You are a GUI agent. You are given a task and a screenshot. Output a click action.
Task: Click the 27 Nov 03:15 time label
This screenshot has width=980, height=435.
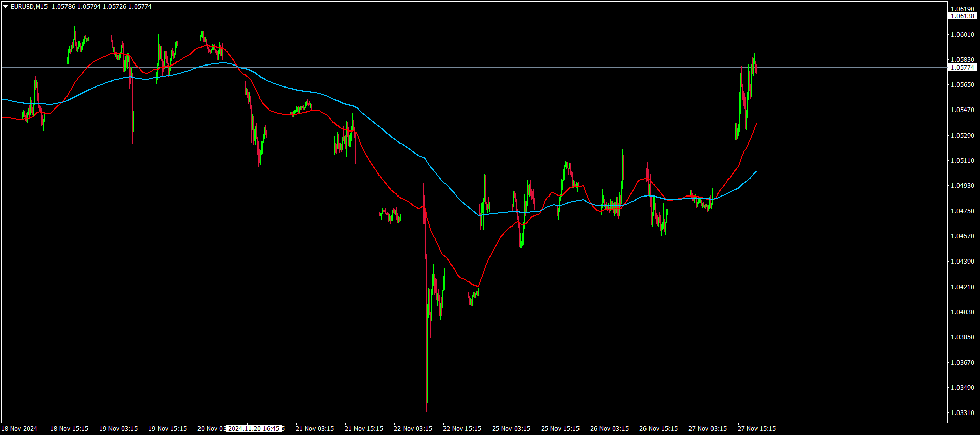pos(707,429)
